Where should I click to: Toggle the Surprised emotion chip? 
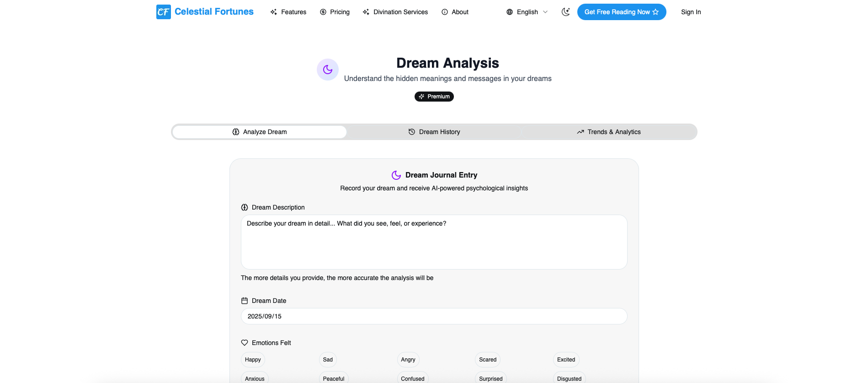click(491, 378)
